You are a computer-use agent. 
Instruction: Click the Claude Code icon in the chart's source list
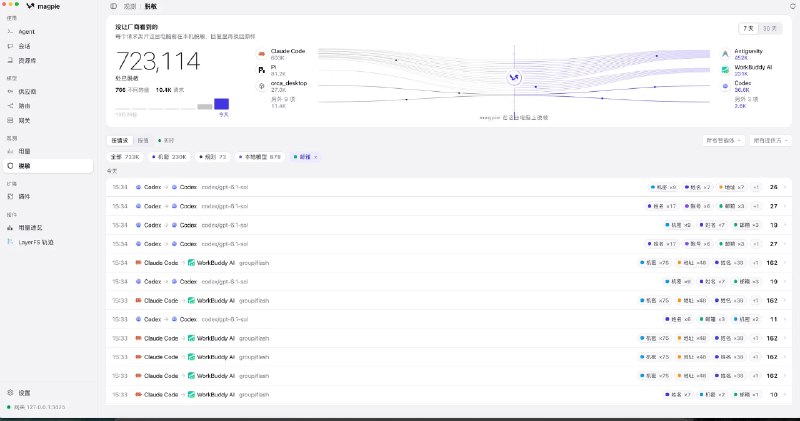coord(262,54)
